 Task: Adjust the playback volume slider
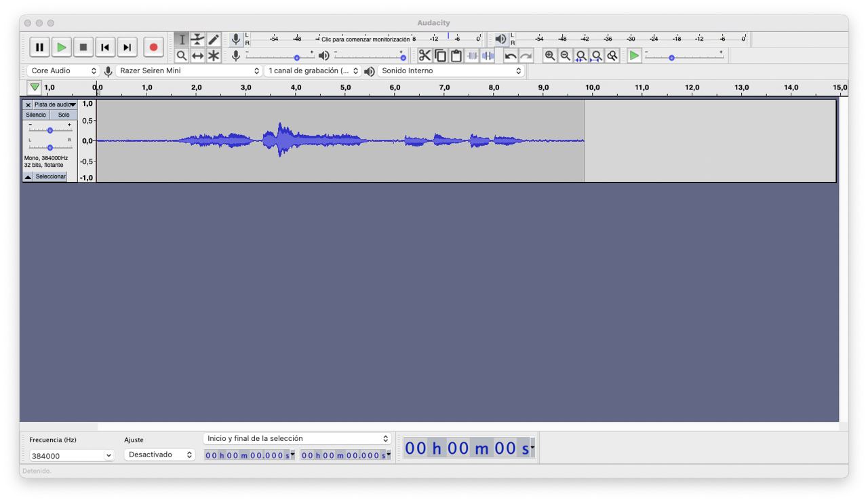point(403,56)
